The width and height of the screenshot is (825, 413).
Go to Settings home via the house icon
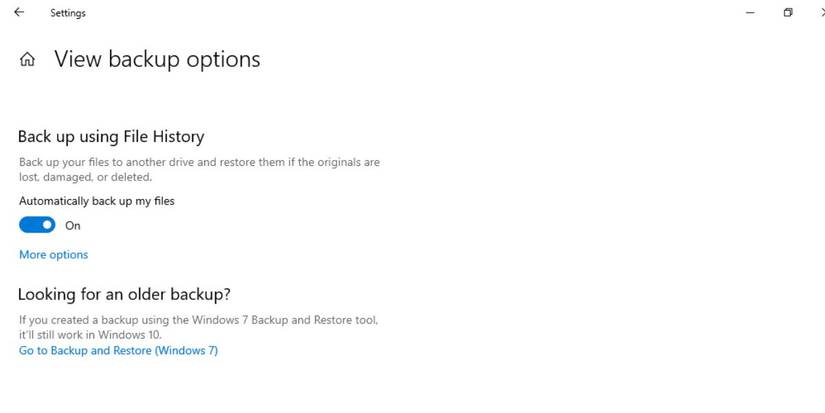tap(27, 60)
